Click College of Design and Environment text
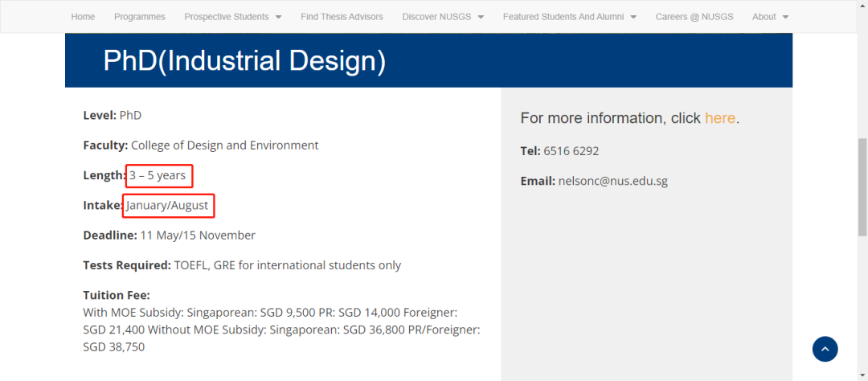Image resolution: width=868 pixels, height=381 pixels. pyautogui.click(x=224, y=145)
